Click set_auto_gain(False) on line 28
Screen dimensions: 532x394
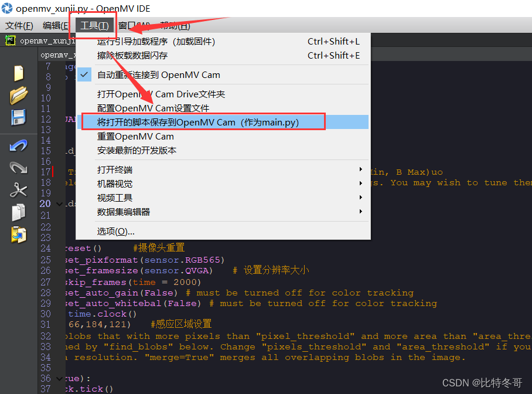click(121, 293)
